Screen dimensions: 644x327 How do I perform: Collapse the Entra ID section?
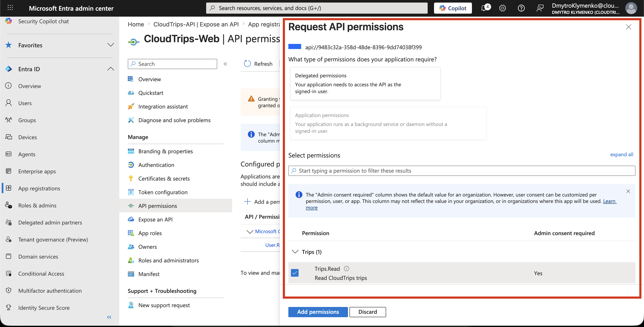pyautogui.click(x=111, y=69)
